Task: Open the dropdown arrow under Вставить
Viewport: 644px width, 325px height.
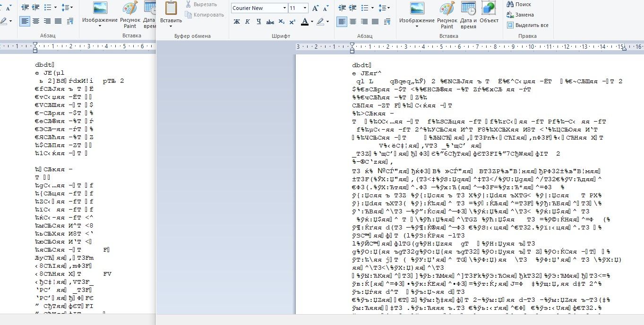Action: point(171,26)
